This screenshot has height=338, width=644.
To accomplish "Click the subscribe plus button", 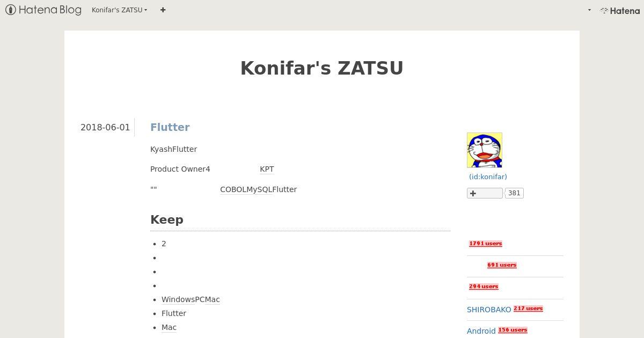I will point(485,193).
